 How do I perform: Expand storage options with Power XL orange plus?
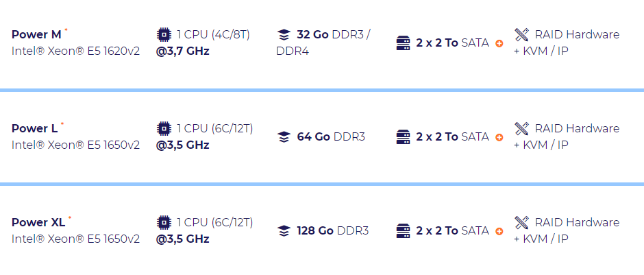click(499, 232)
